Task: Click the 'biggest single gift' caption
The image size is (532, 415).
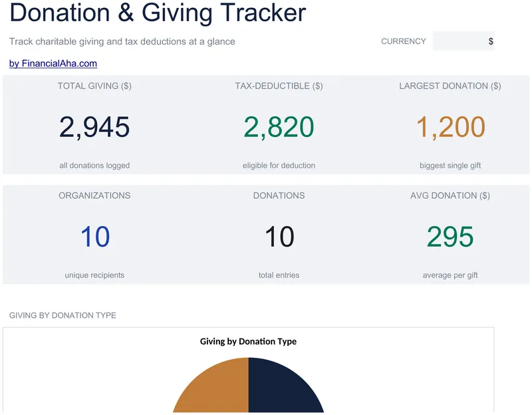Action: [x=450, y=165]
